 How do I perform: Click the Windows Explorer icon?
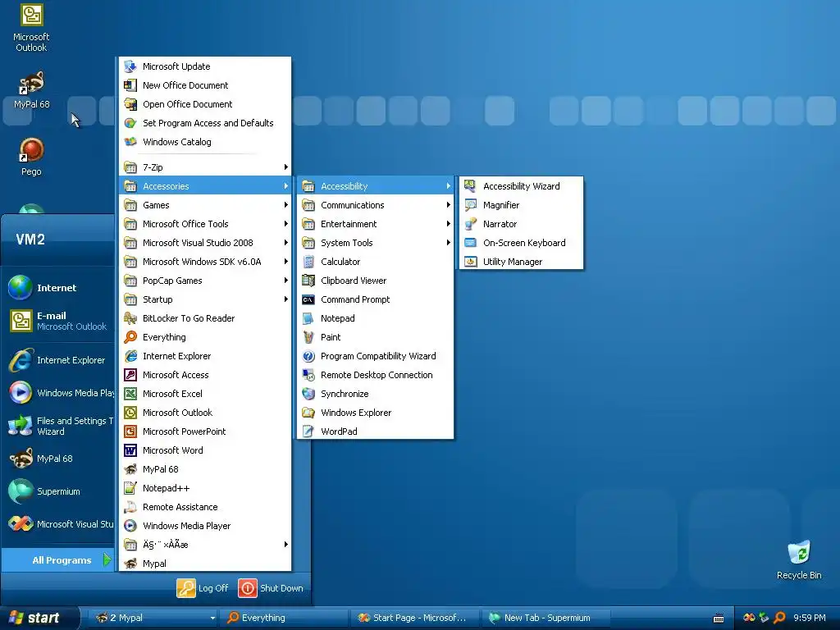point(308,413)
